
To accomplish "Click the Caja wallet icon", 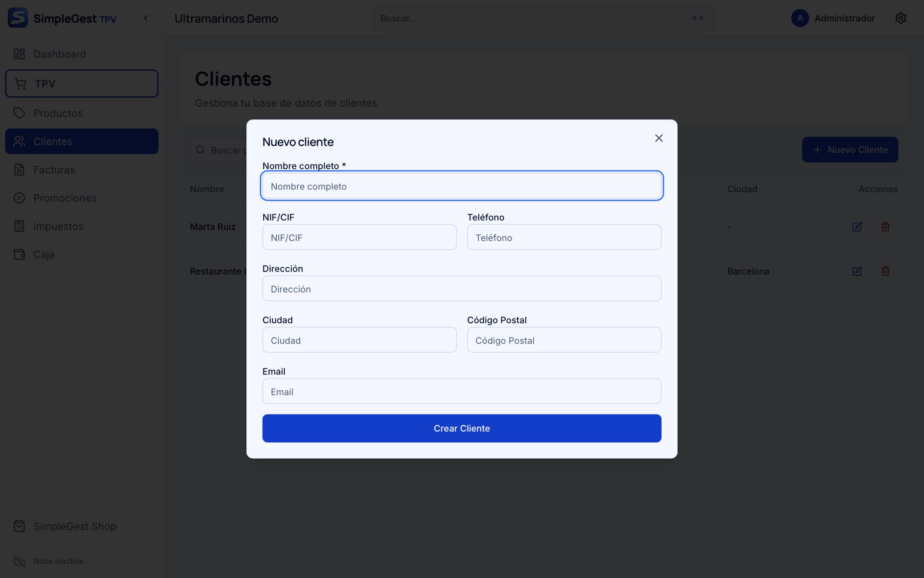I will 19,254.
